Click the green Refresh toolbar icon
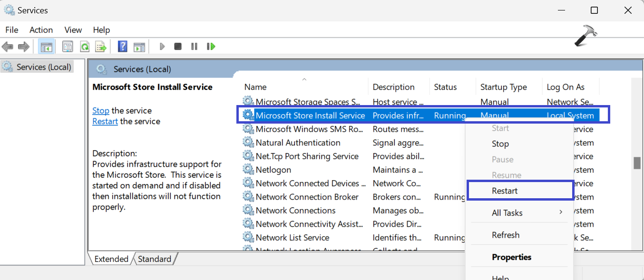 pyautogui.click(x=84, y=47)
